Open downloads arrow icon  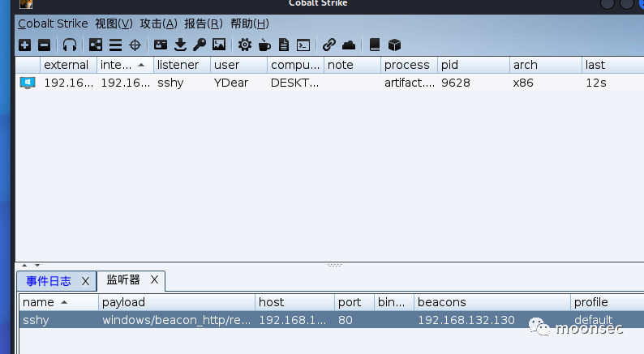180,45
